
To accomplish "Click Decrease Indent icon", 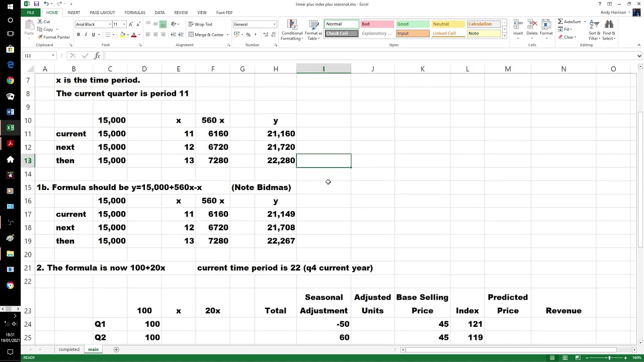I will (x=173, y=35).
